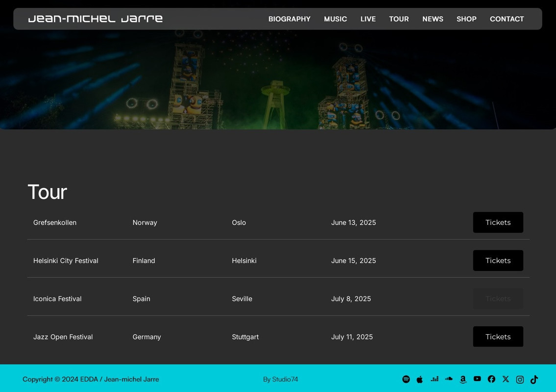The width and height of the screenshot is (556, 392).
Task: Click the June 13, 2025 date
Action: tap(354, 222)
